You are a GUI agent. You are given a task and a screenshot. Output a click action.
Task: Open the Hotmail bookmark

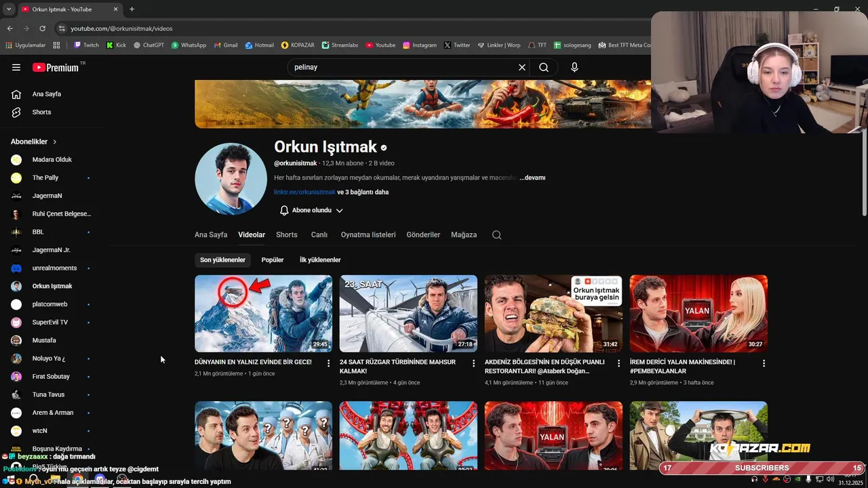[259, 45]
